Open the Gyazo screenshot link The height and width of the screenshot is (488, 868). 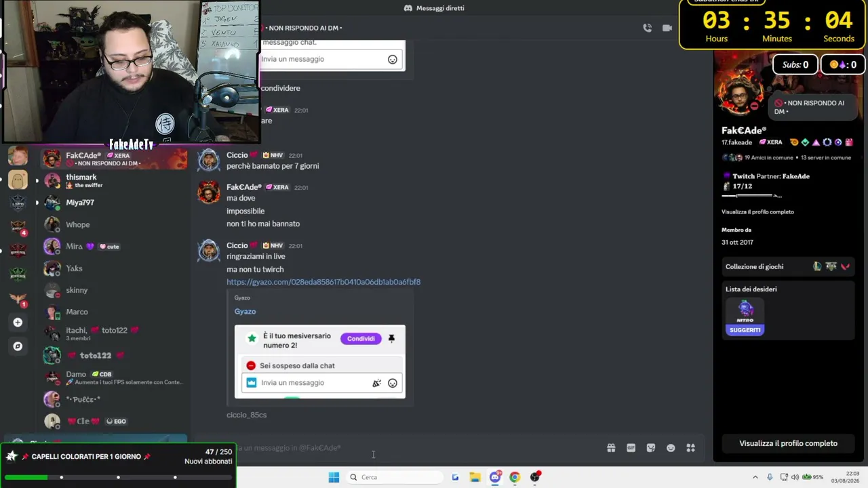(x=323, y=282)
